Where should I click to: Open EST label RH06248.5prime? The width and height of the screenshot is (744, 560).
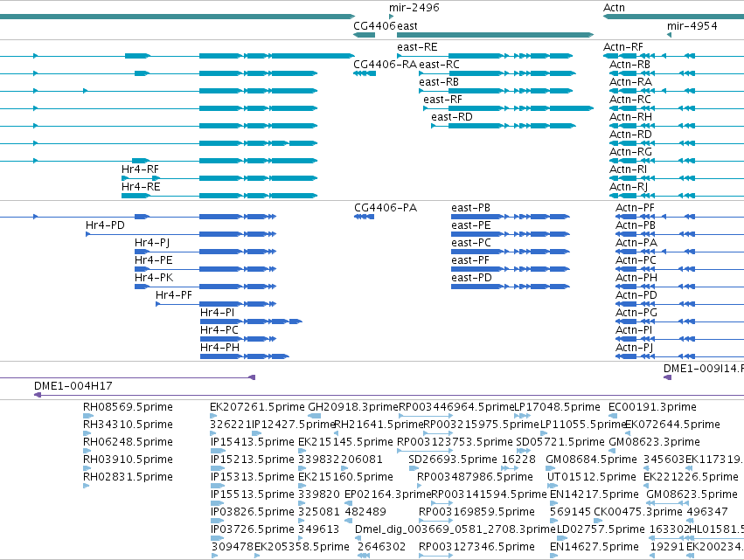click(x=128, y=442)
